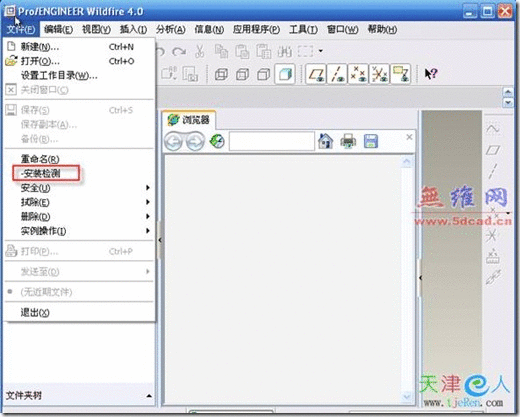The width and height of the screenshot is (520, 417).
Task: Click the coordinate system tool icon
Action: (492, 235)
